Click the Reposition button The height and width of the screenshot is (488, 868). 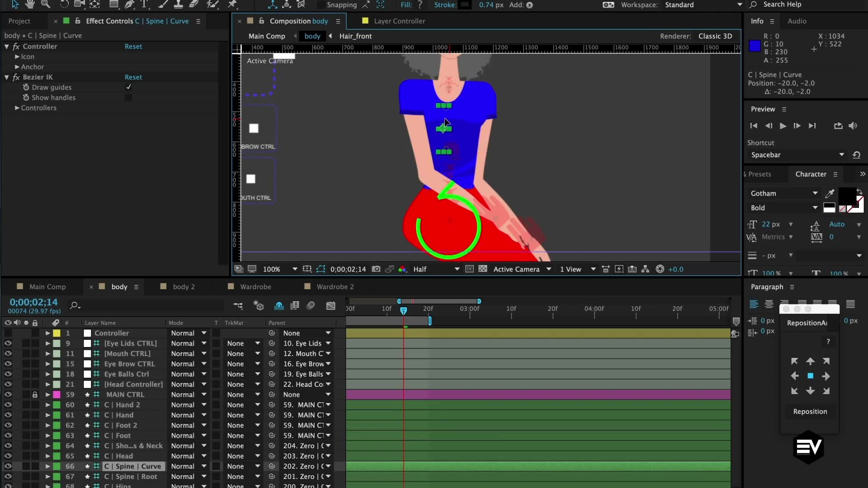coord(810,411)
